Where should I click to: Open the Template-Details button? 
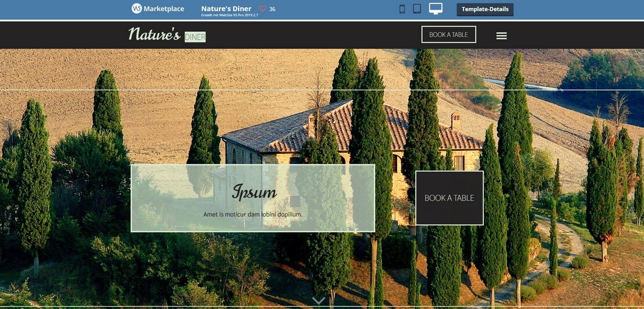[x=485, y=9]
